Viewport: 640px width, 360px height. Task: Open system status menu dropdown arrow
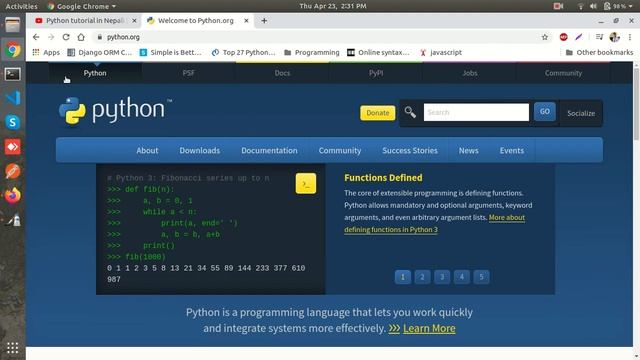[x=631, y=6]
